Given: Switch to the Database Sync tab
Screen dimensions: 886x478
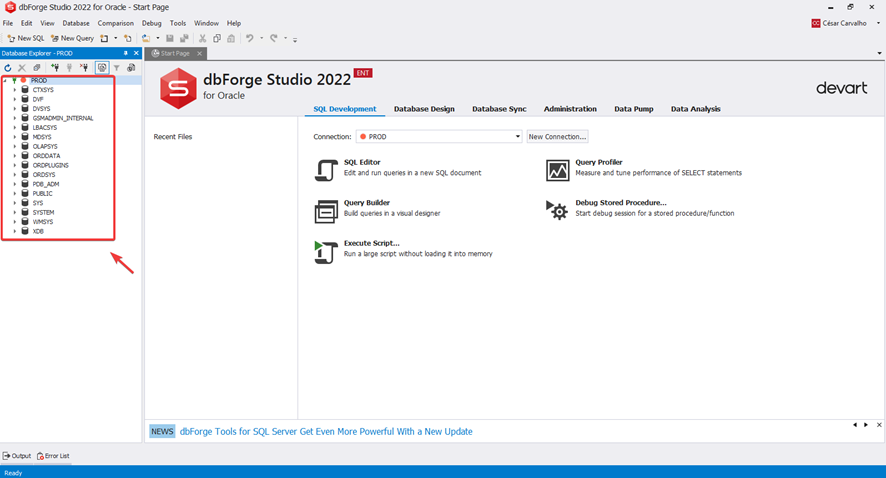Looking at the screenshot, I should coord(499,109).
